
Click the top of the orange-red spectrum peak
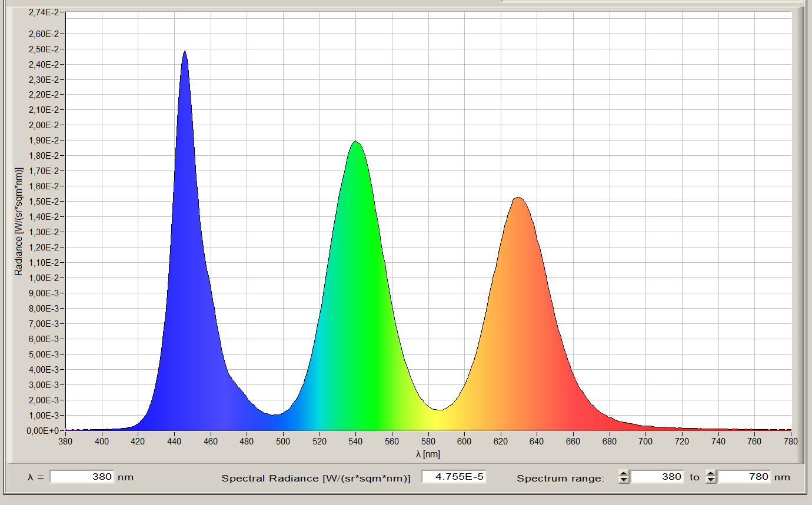[x=518, y=198]
